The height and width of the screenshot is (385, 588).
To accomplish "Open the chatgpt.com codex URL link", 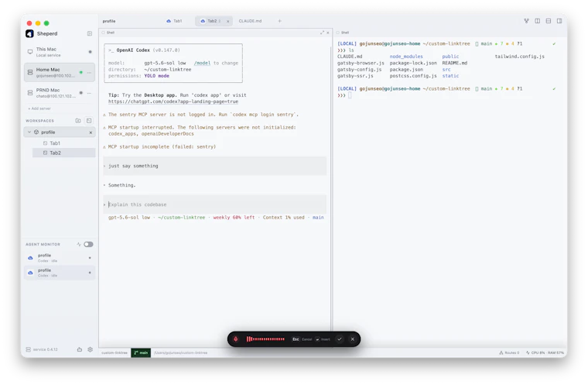I will (173, 101).
